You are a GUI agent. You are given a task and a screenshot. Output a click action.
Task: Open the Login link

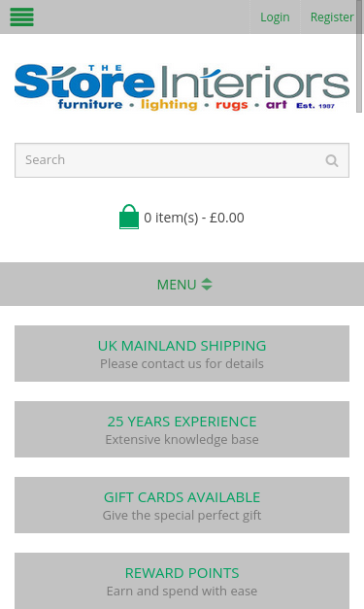[275, 17]
